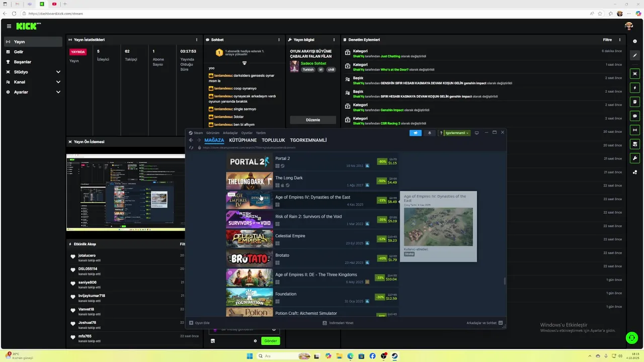
Task: Open Steam notifications bell
Action: pyautogui.click(x=430, y=133)
